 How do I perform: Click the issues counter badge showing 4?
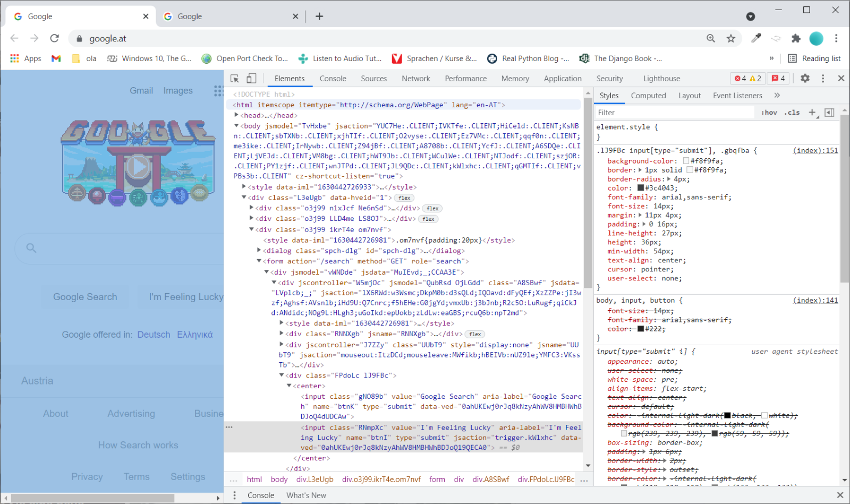click(x=778, y=78)
